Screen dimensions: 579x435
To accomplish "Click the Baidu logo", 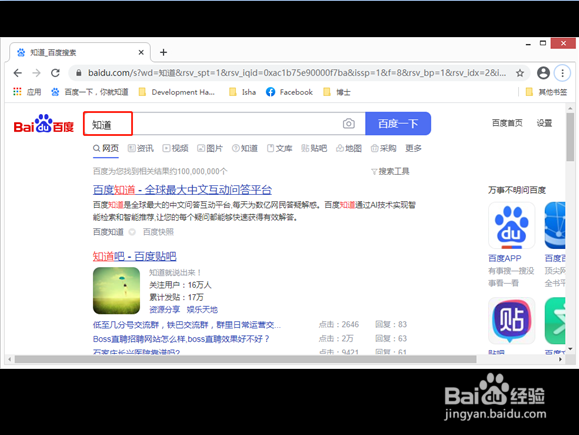I will coord(44,124).
